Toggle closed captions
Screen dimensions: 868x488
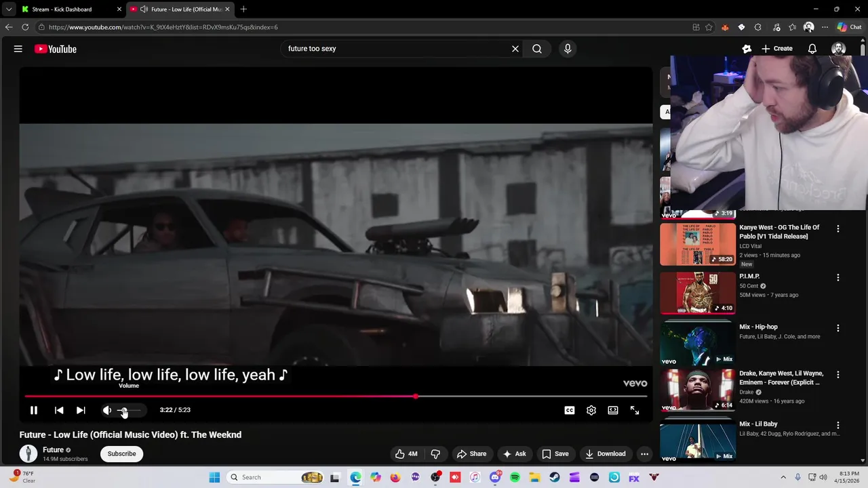(570, 410)
